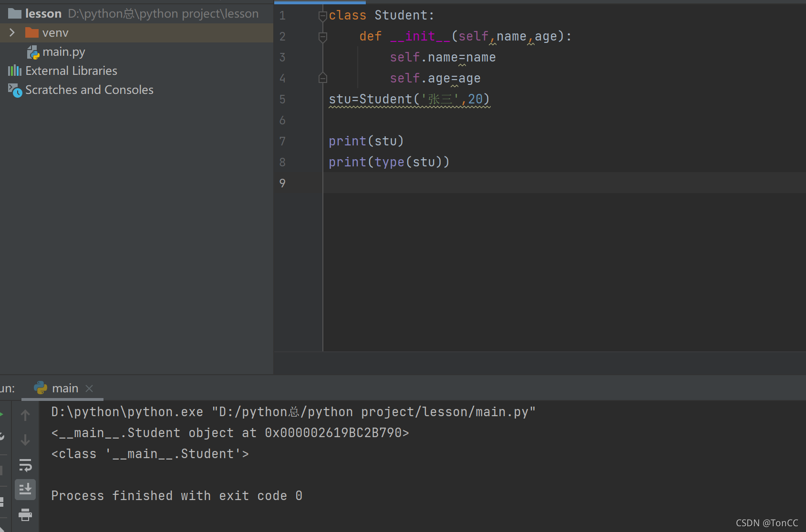Click the self.name=name code line
The image size is (806, 532).
[443, 57]
